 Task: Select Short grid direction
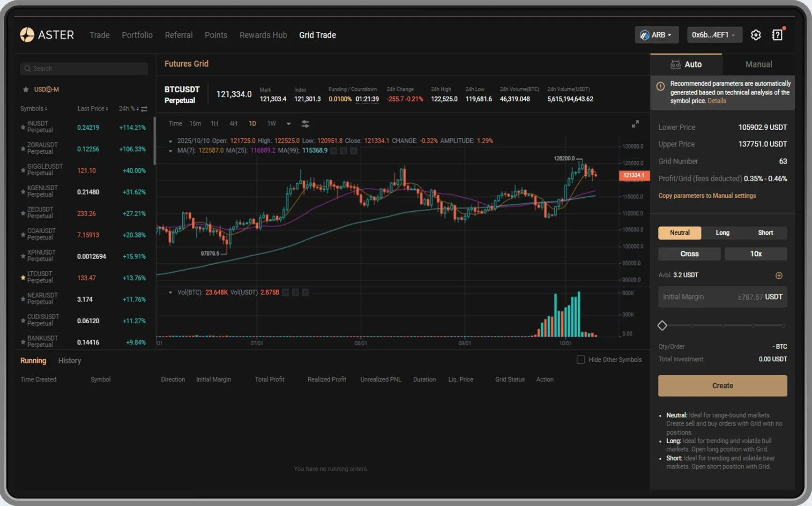[x=765, y=233]
